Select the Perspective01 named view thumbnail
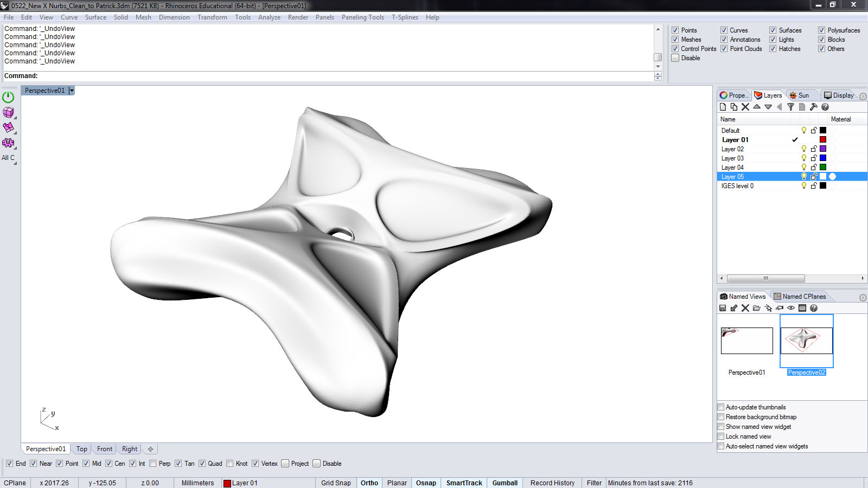This screenshot has height=488, width=868. 747,341
